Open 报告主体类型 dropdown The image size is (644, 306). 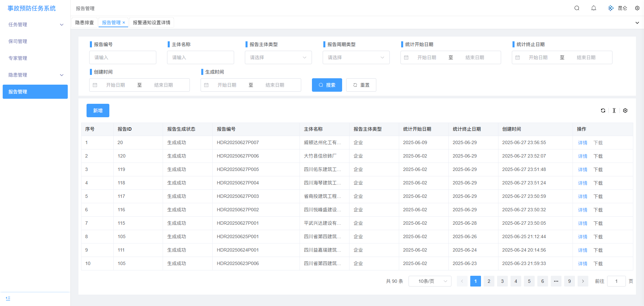[x=278, y=57]
